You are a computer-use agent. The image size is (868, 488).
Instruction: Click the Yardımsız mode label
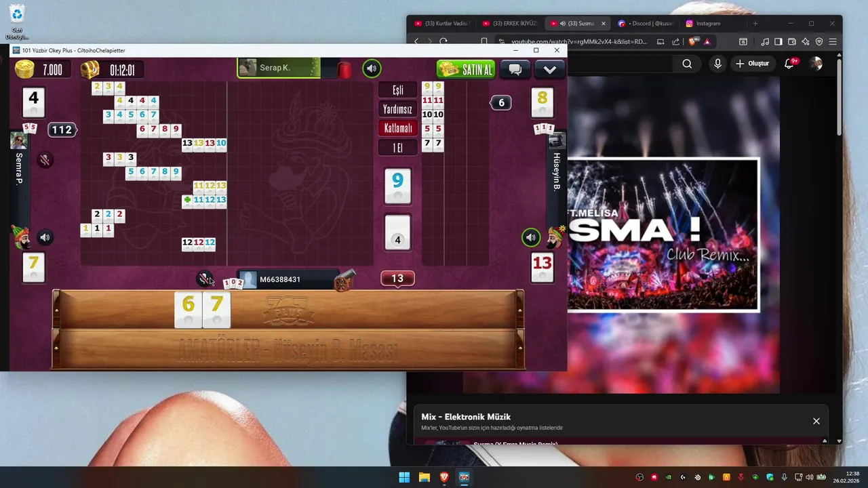click(x=398, y=109)
